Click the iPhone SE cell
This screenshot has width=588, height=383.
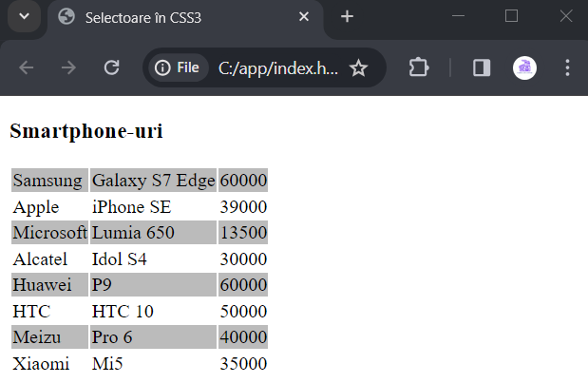coord(153,206)
